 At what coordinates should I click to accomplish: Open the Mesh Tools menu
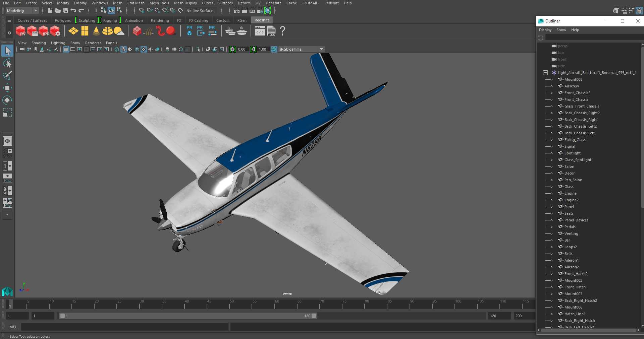159,3
